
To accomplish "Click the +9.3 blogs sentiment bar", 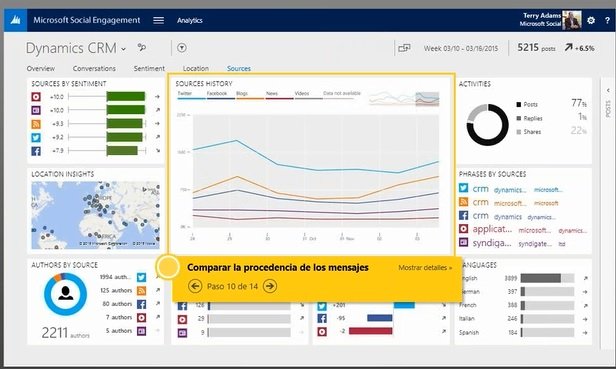I will 125,124.
